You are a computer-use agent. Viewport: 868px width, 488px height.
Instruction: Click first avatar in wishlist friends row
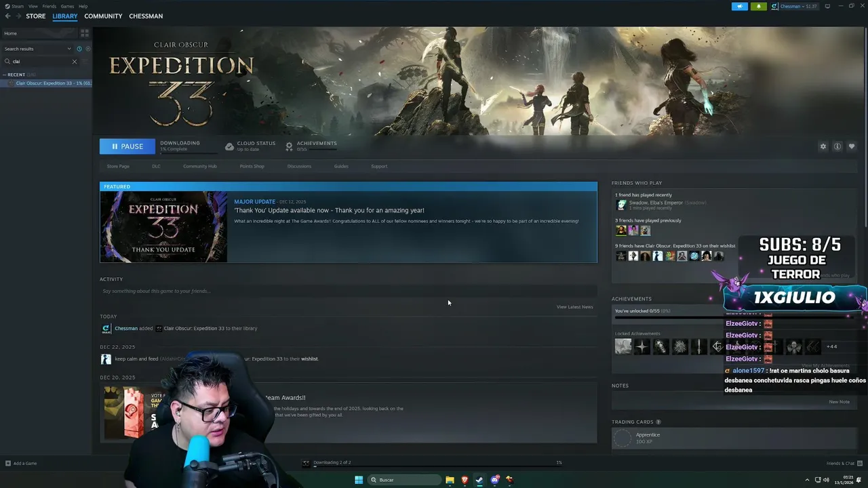[620, 256]
